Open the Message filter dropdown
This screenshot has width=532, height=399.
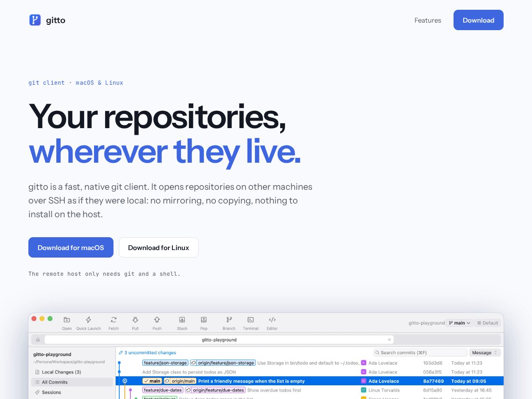[485, 352]
